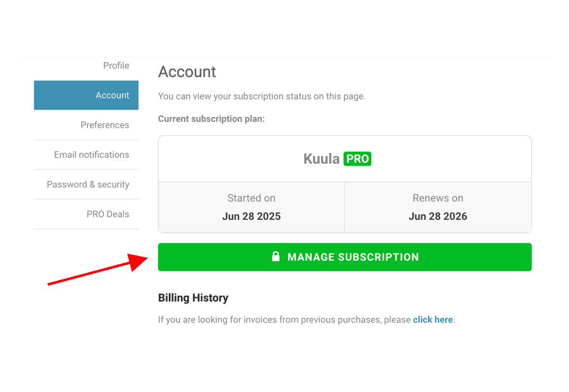Click the Account page heading
This screenshot has width=569, height=392.
tap(187, 71)
